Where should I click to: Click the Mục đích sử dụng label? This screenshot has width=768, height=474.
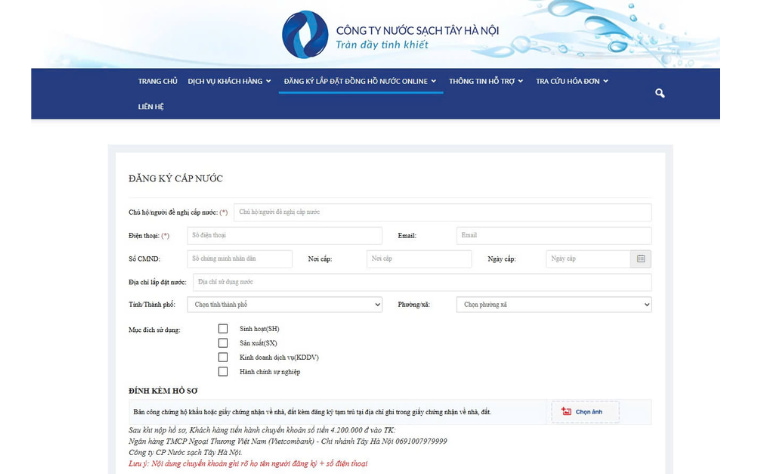[154, 330]
